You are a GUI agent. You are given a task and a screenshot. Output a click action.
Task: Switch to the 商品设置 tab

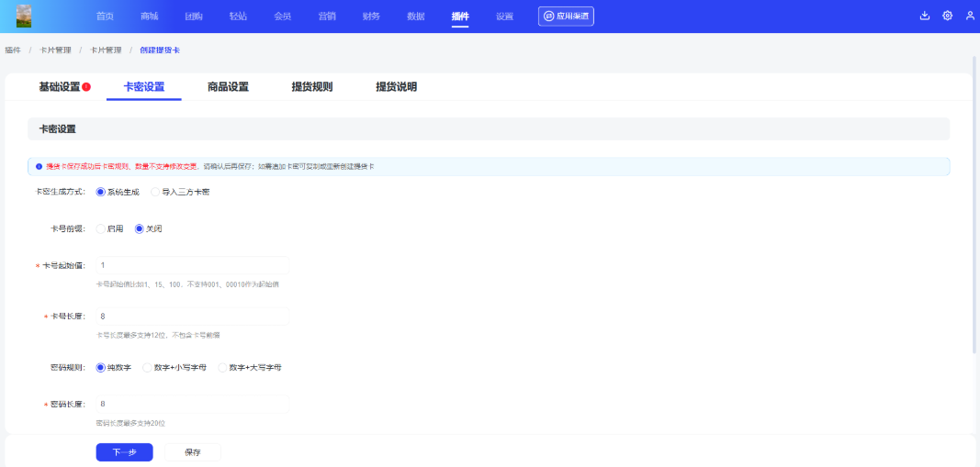click(228, 87)
